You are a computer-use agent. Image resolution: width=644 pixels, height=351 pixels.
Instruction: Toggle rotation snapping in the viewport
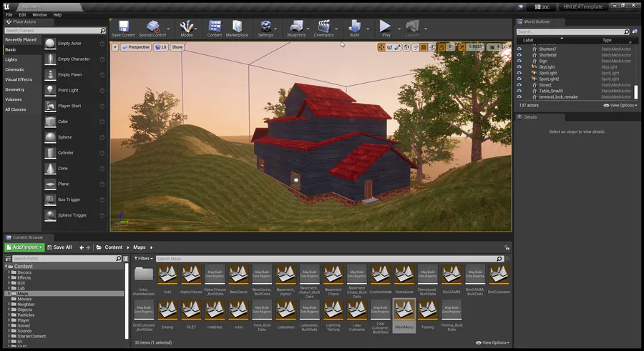442,47
